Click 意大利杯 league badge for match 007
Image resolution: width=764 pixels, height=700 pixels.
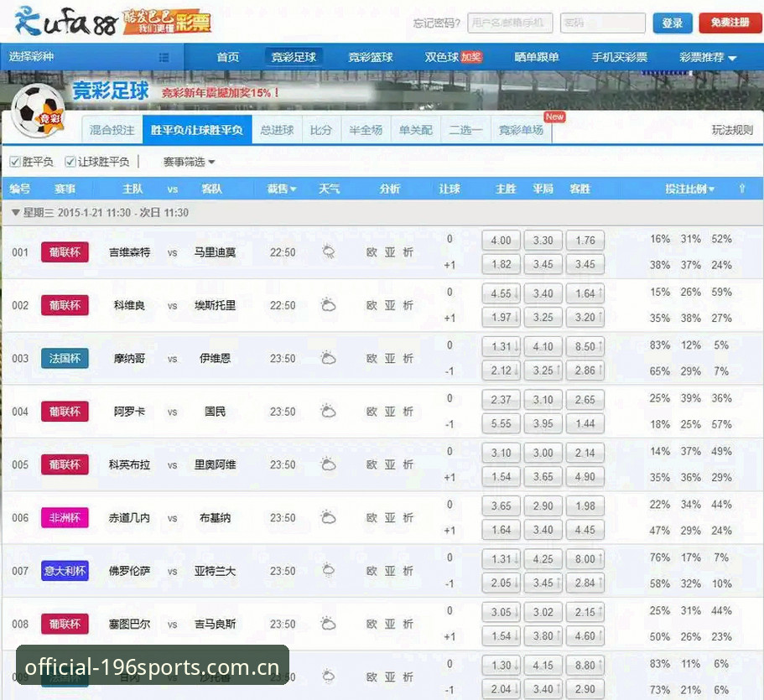coord(65,570)
